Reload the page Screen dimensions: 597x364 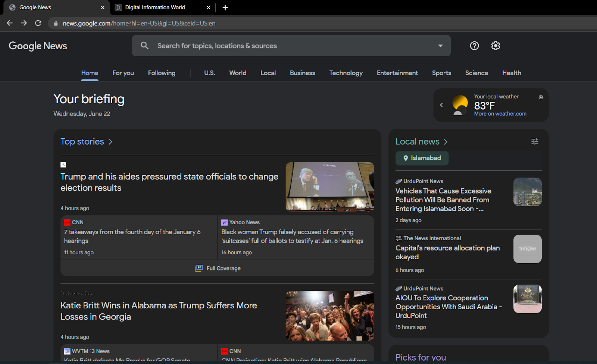click(x=38, y=23)
